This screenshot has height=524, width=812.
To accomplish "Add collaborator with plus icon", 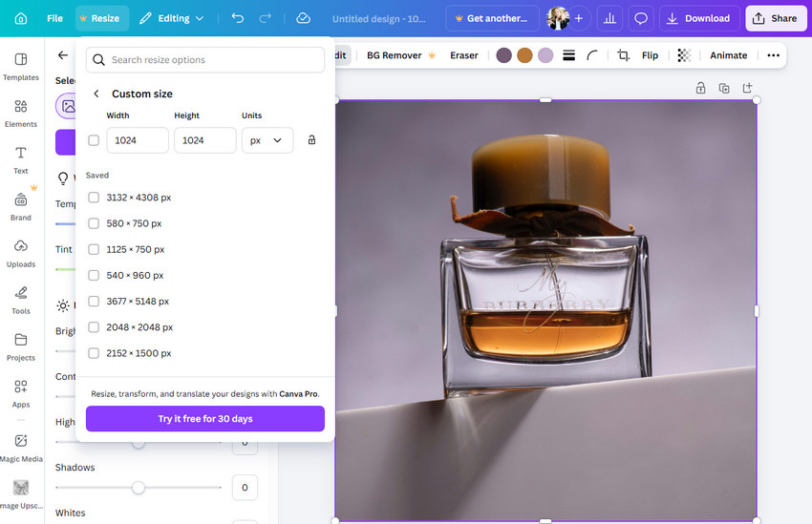I will coord(579,19).
